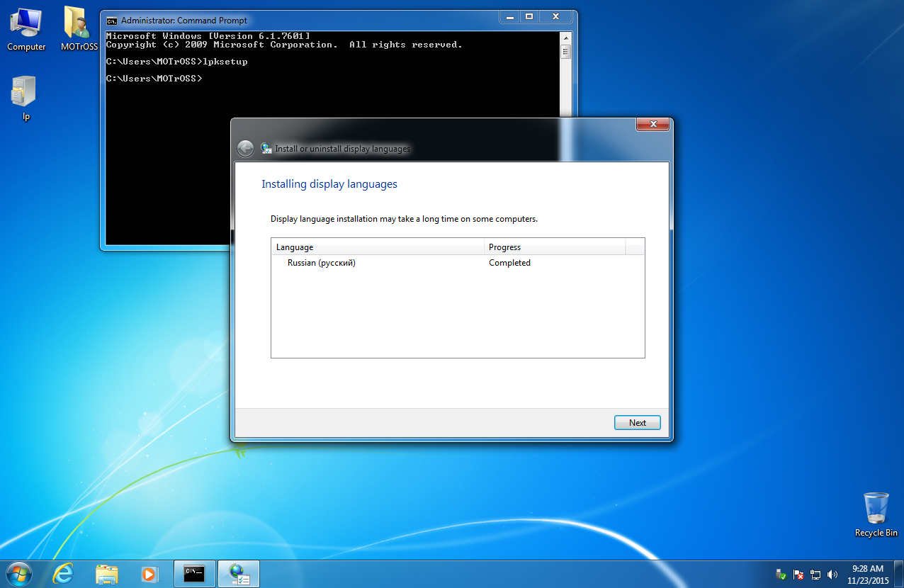The height and width of the screenshot is (588, 904).
Task: Minimize the Command Prompt window
Action: click(510, 16)
